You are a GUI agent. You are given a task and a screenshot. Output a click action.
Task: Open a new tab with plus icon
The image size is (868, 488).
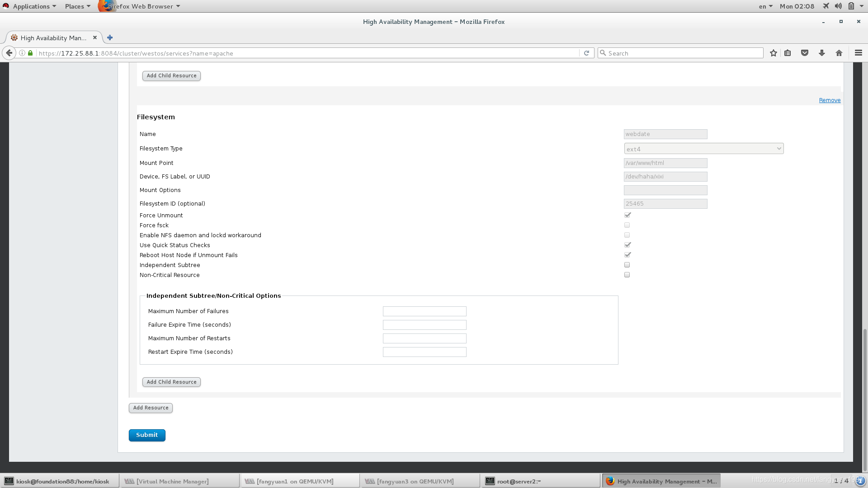[110, 38]
